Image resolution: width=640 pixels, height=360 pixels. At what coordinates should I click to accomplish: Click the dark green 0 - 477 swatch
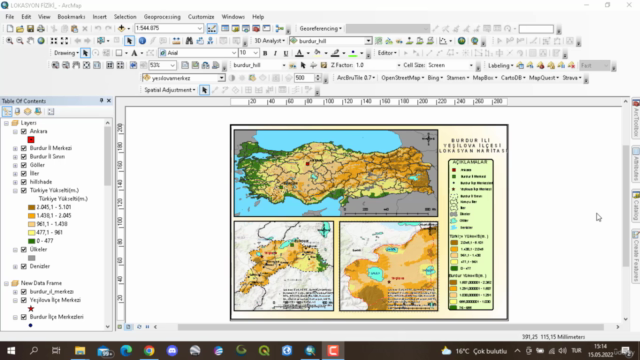click(31, 241)
